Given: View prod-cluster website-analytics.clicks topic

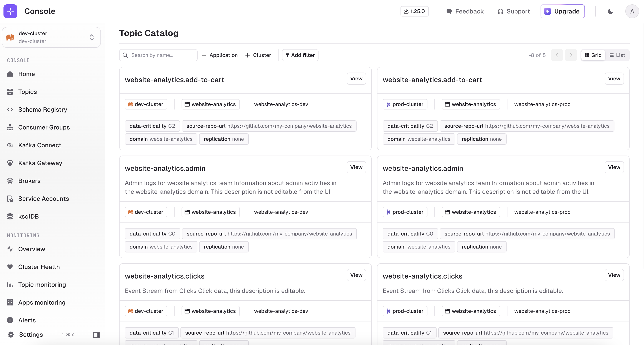Looking at the screenshot, I should 614,275.
